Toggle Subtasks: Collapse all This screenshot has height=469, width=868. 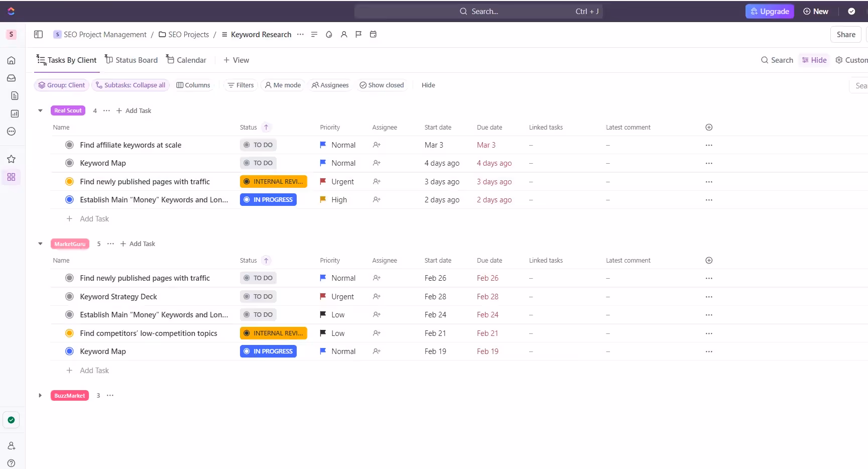click(x=131, y=85)
